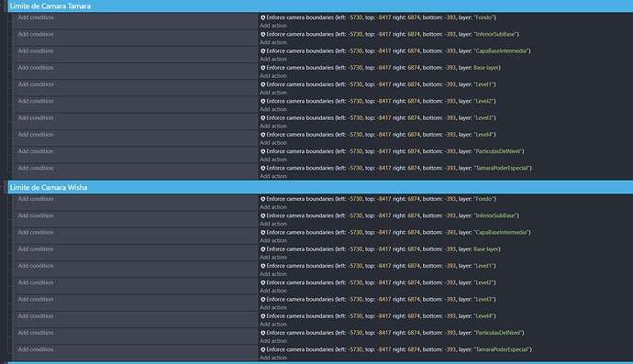Viewport: 633px width, 364px height.
Task: Click camera action icon for Wisha group's Base layer row
Action: coord(262,249)
